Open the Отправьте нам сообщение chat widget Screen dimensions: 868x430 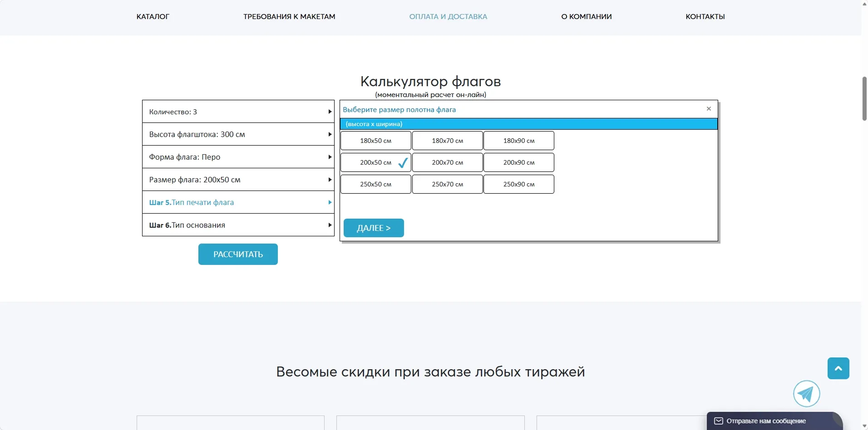point(774,421)
